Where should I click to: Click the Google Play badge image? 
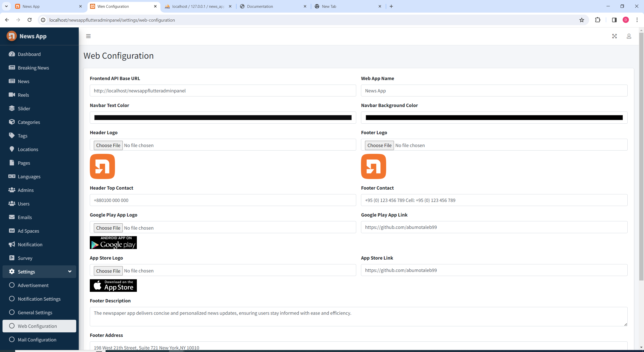113,242
